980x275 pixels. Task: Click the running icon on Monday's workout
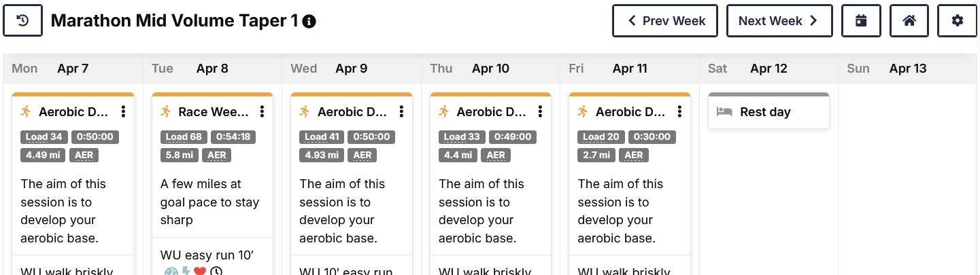(26, 111)
